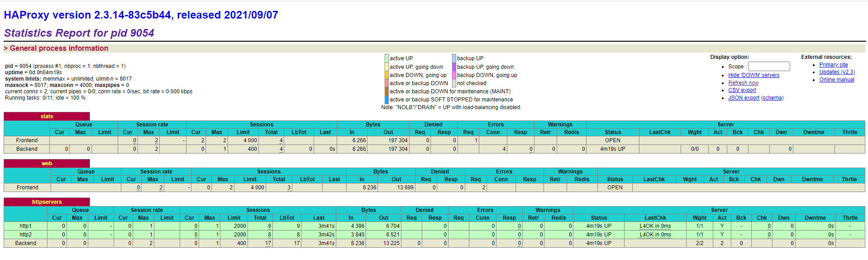Click the Backend row label in stats
This screenshot has width=868, height=260.
coord(27,149)
